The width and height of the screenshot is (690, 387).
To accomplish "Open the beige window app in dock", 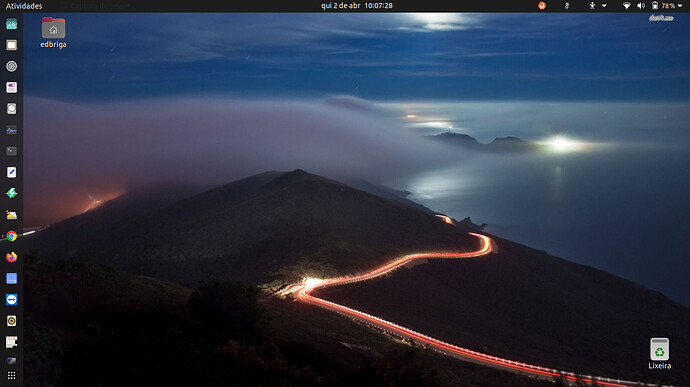I will [x=11, y=45].
